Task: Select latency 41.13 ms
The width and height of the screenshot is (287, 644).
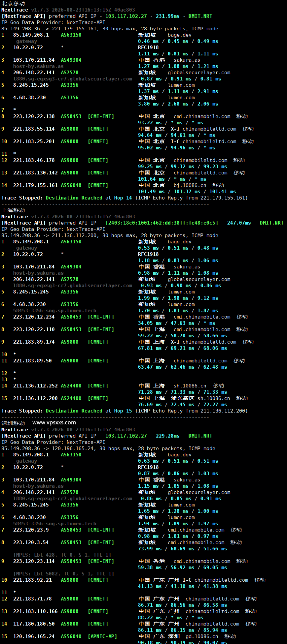Action: pos(150,586)
